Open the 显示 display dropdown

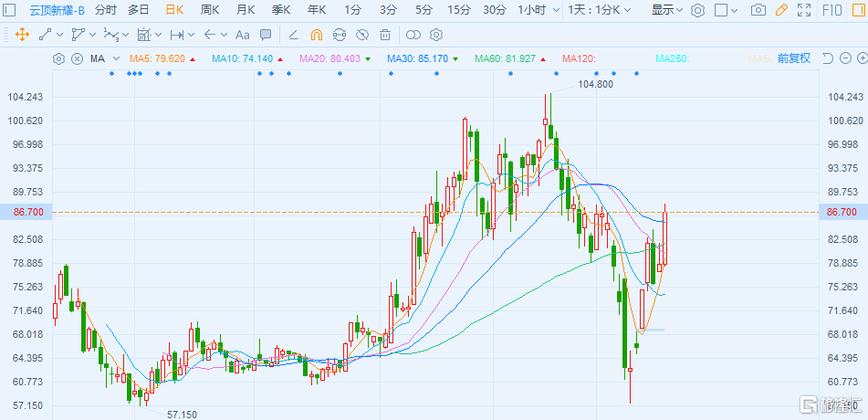tap(668, 11)
